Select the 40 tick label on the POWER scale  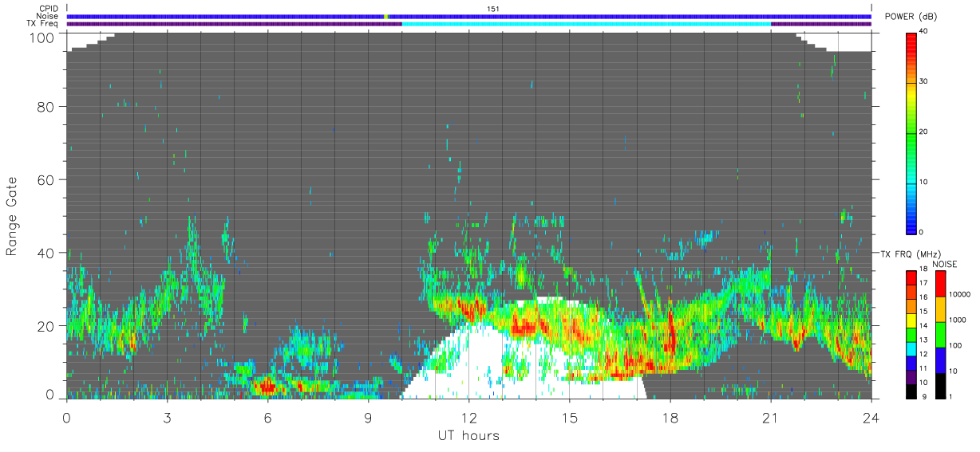point(924,33)
